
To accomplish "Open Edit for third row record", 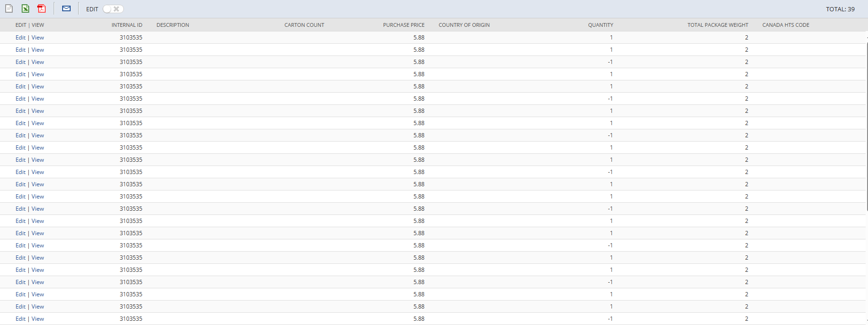I will tap(20, 62).
